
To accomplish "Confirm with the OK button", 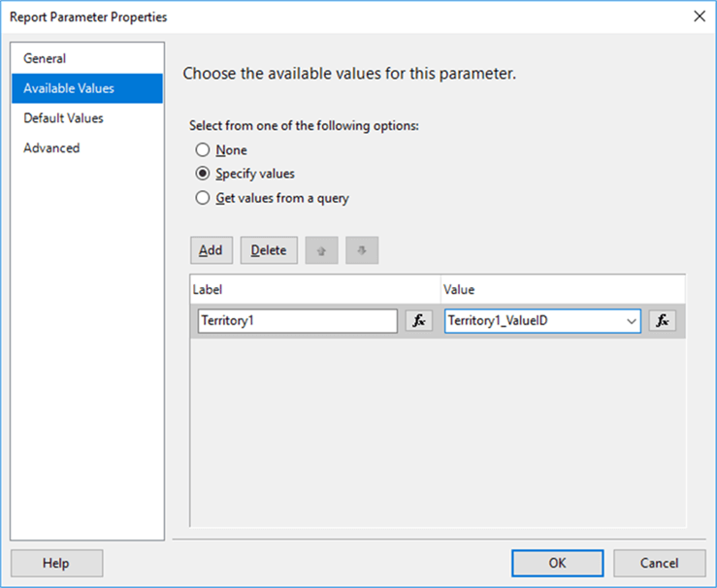I will click(x=557, y=563).
